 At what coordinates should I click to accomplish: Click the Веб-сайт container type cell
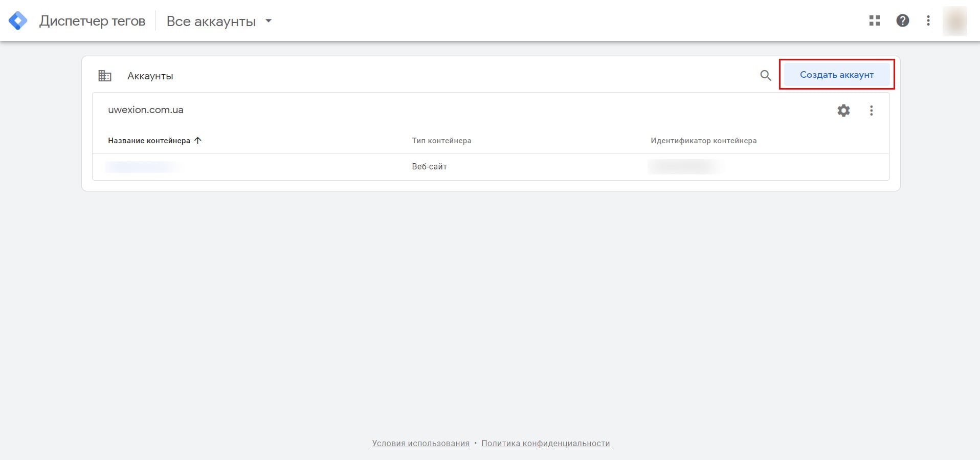429,167
